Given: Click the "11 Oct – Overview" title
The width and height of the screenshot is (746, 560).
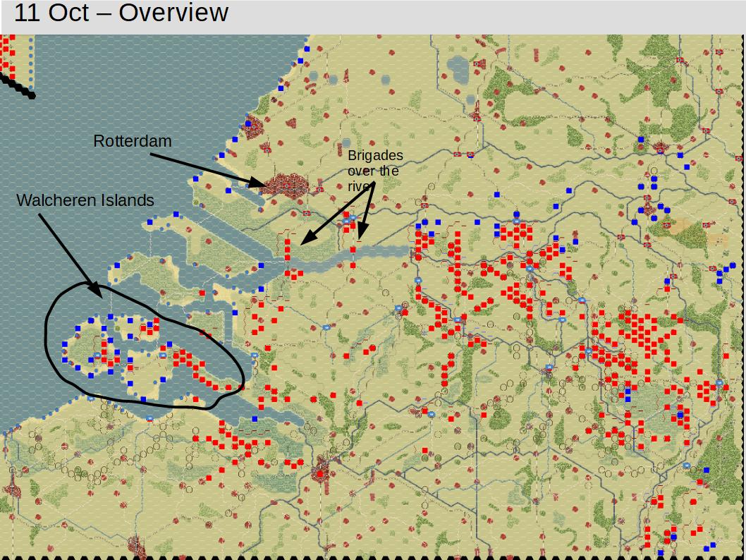Looking at the screenshot, I should (121, 13).
